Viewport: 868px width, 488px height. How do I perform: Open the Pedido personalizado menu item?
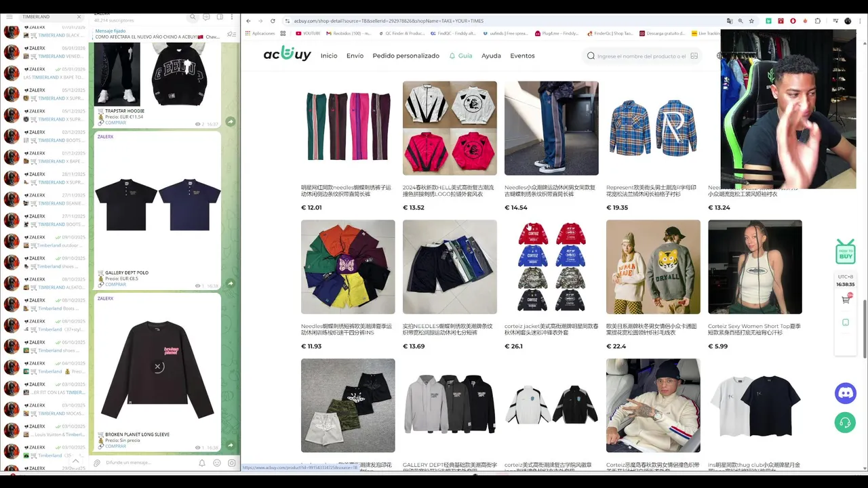[406, 56]
